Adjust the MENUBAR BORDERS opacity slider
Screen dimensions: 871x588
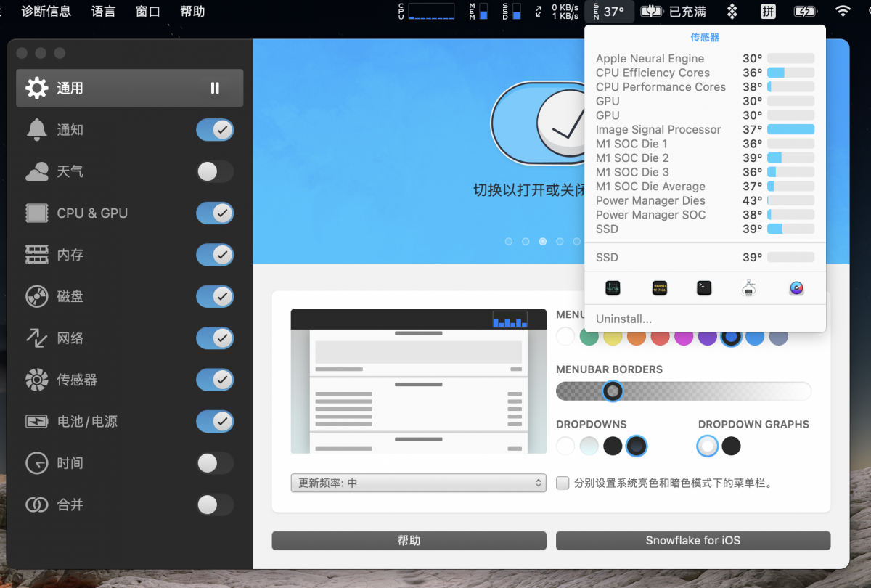click(684, 391)
